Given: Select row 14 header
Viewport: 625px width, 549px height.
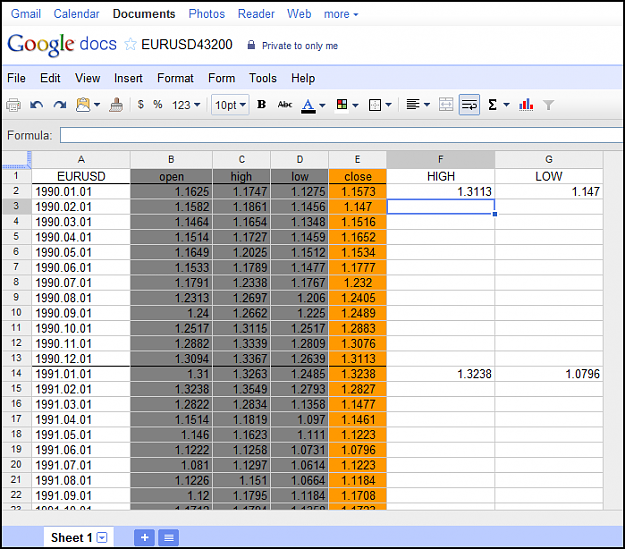Looking at the screenshot, I should [16, 374].
